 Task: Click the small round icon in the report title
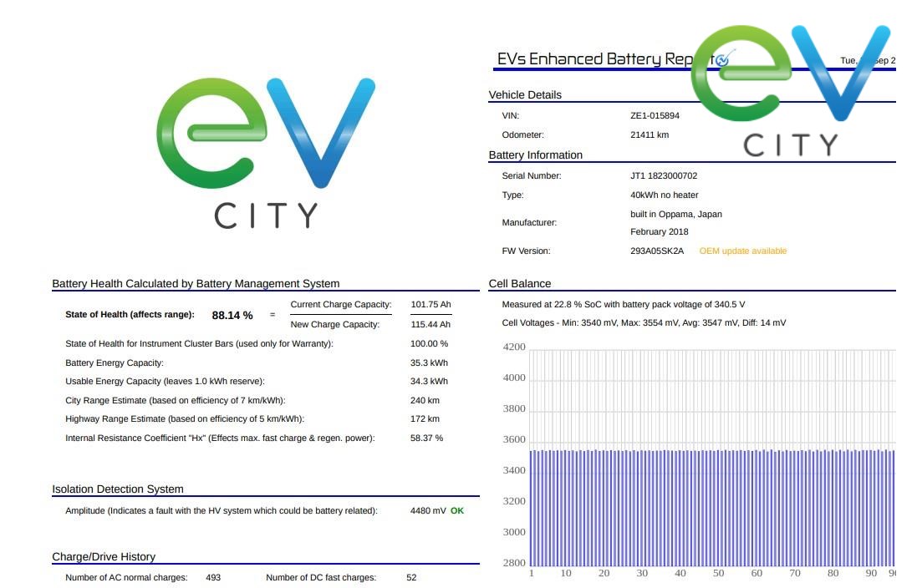point(723,59)
